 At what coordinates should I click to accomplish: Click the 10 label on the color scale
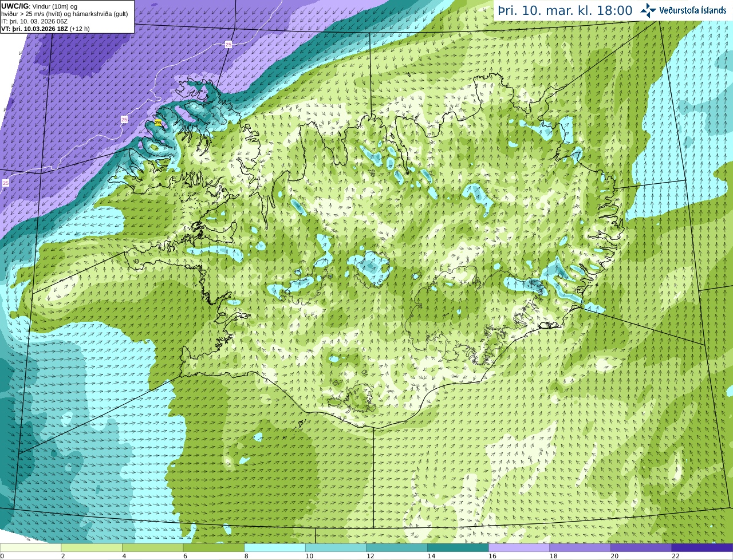(x=309, y=556)
